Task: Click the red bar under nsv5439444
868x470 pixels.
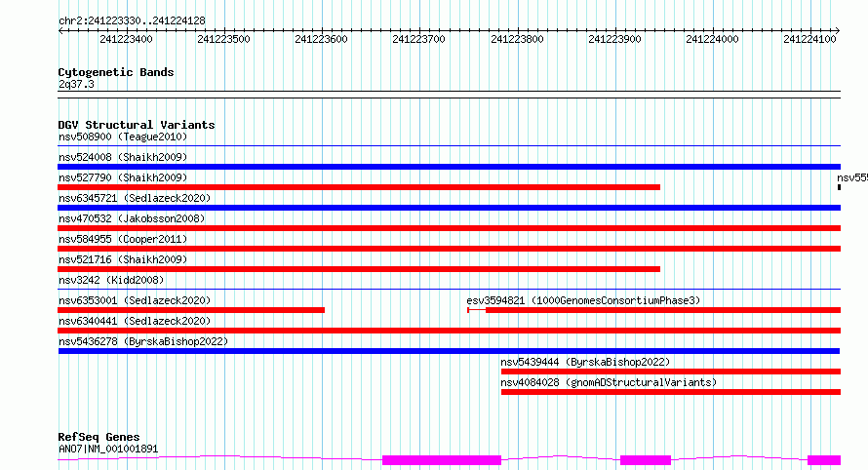Action: [x=670, y=372]
